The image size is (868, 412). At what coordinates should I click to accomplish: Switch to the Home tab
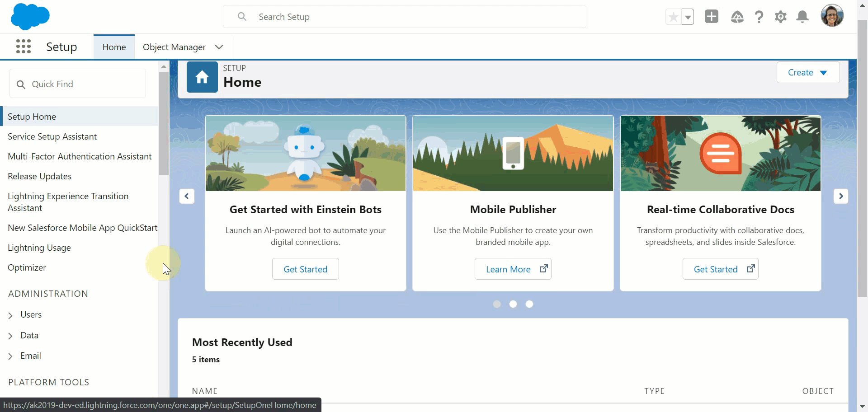point(114,47)
